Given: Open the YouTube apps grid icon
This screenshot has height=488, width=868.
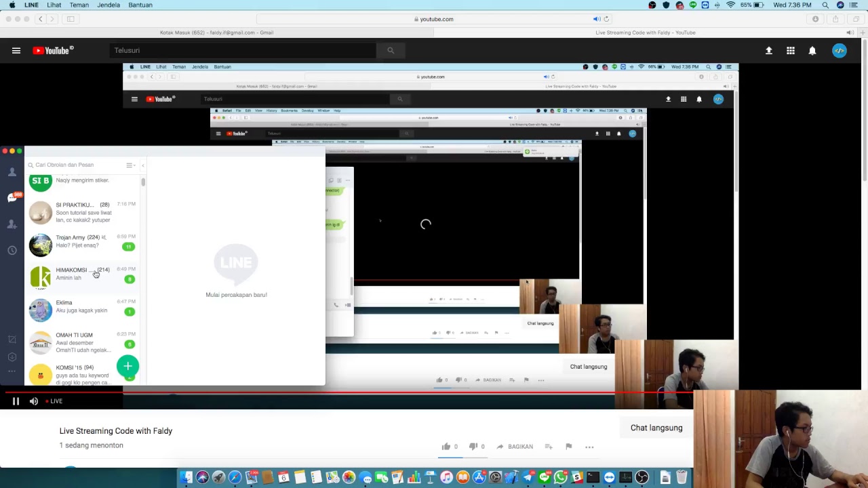Looking at the screenshot, I should coord(791,50).
